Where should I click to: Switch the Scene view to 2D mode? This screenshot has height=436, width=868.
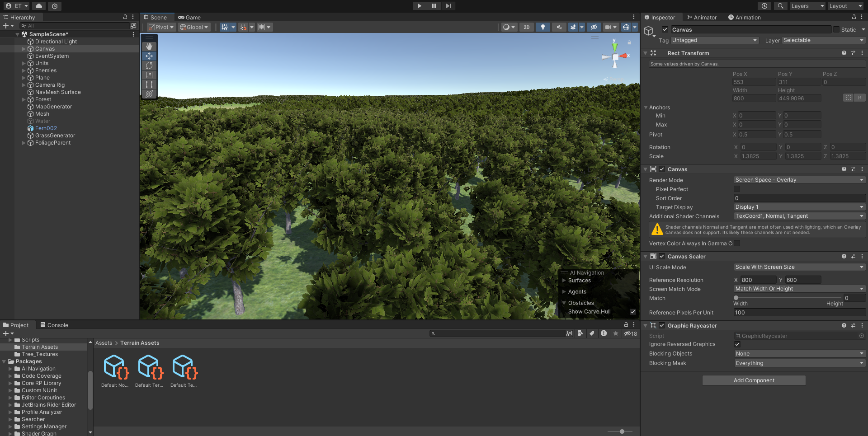(526, 27)
